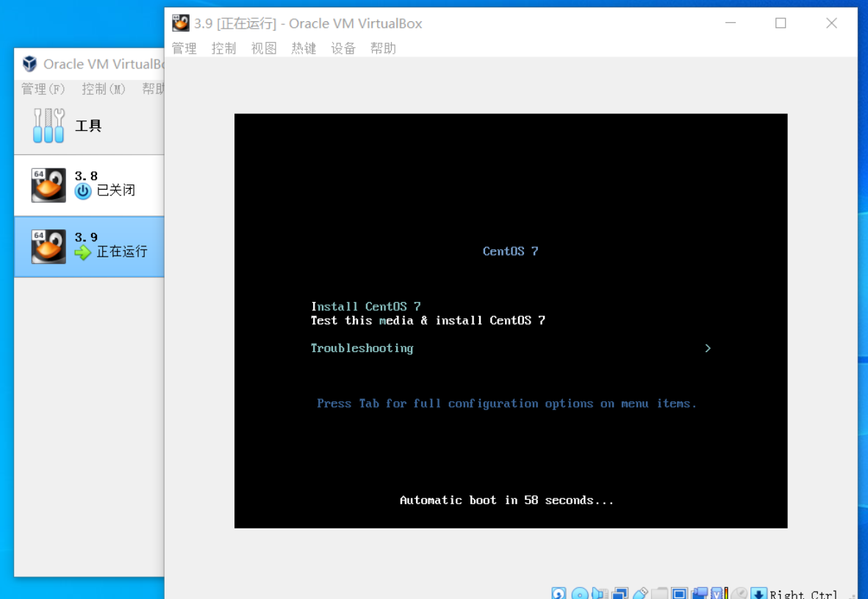Select the Troubleshooting boot entry

[x=362, y=348]
